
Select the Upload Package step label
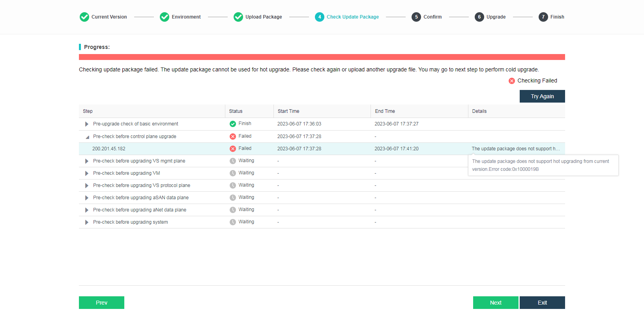point(264,17)
